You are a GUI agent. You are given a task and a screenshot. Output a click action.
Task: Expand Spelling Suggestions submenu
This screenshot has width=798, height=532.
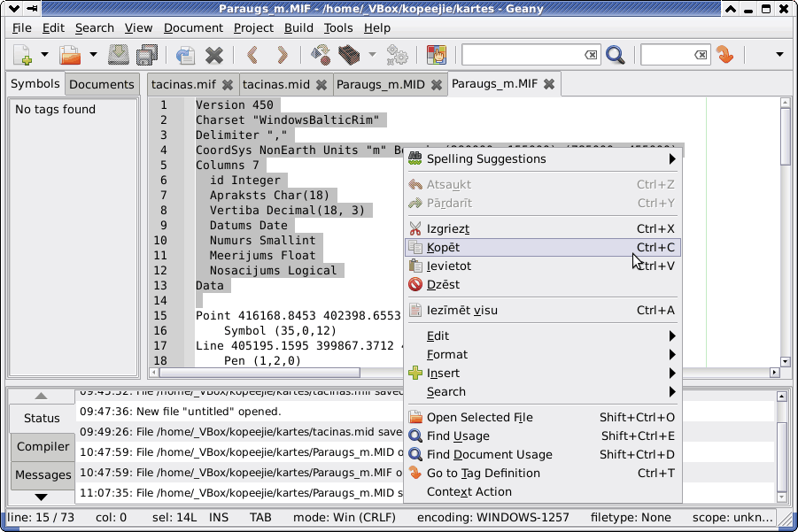(543, 159)
